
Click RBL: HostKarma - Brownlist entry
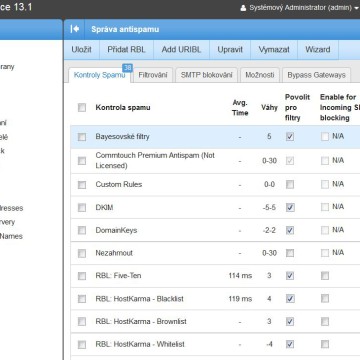click(x=141, y=321)
